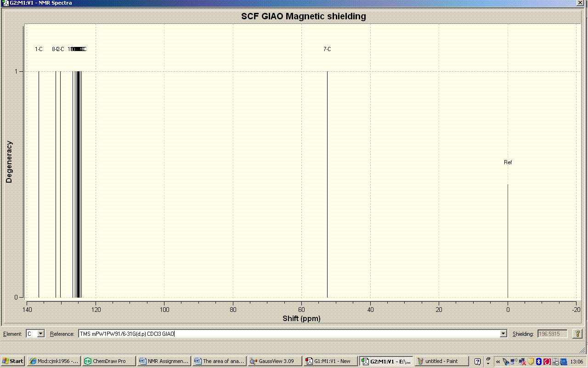Viewport: 588px width, 368px height.
Task: Click the Bluetooth tray icon
Action: pyautogui.click(x=539, y=362)
